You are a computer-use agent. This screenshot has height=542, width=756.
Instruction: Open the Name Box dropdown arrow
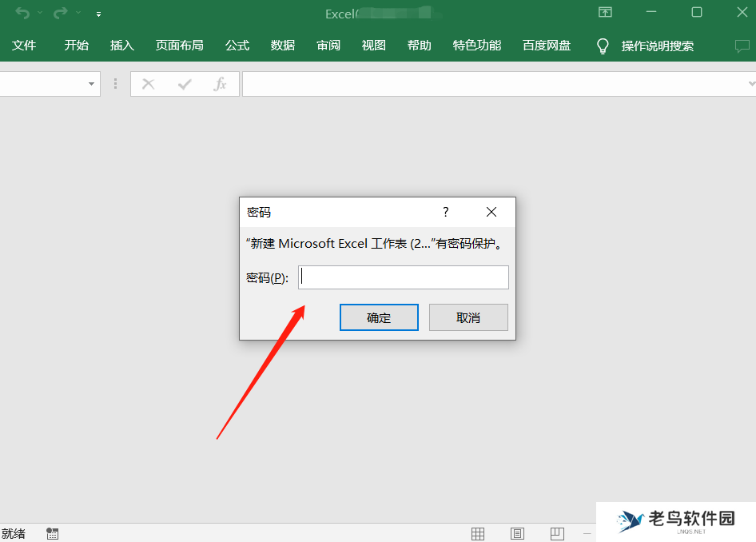coord(90,83)
